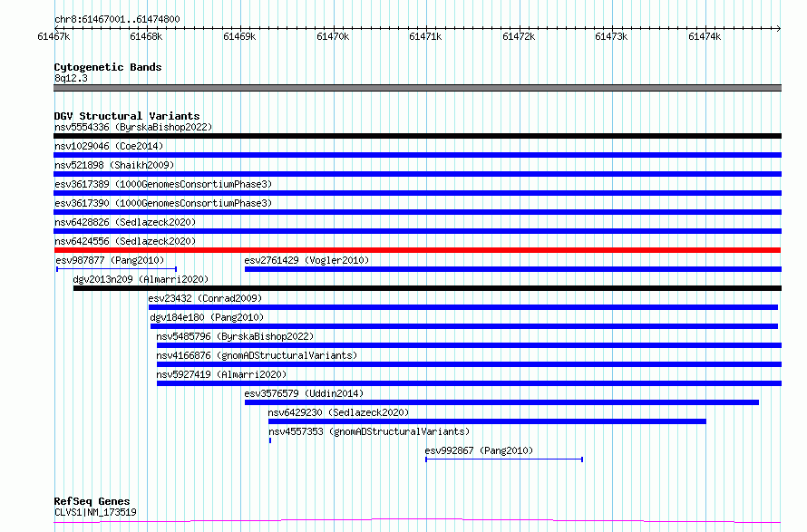Open the esv23432 (Conrad2009) variant bar
Screen dimensions: 807x532
463,307
